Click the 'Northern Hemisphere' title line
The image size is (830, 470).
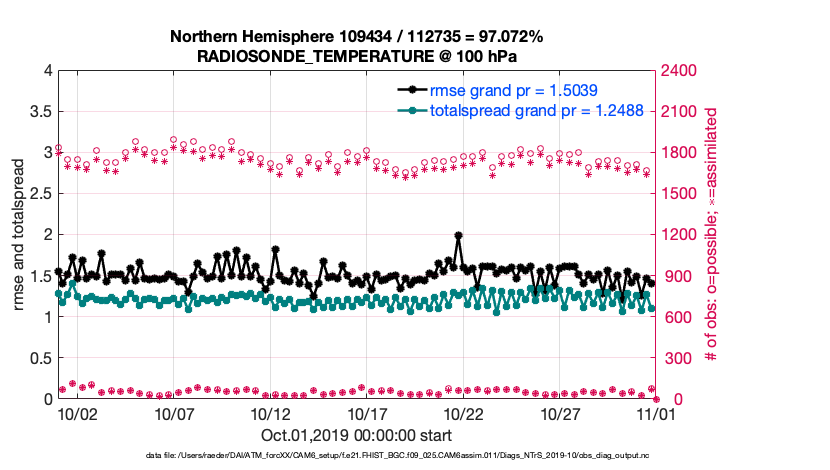coord(356,37)
